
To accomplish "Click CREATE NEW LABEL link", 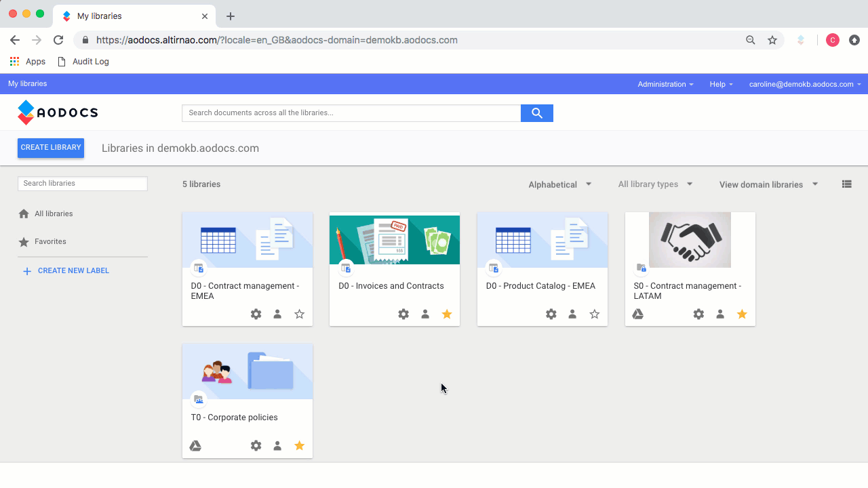I will click(x=73, y=271).
